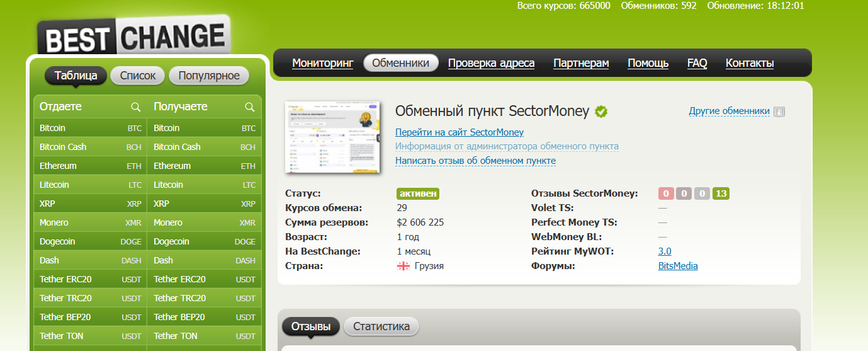Click the red reviews badge showing 0
The image size is (868, 351).
coord(665,193)
